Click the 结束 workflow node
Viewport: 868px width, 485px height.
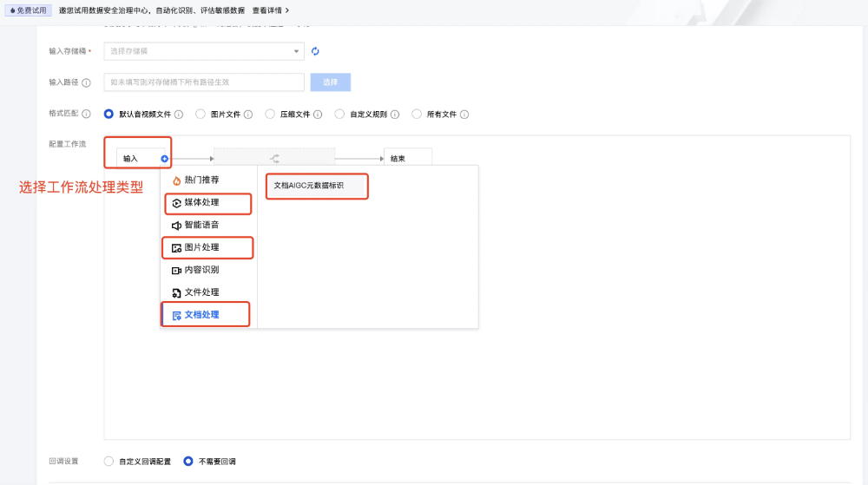[408, 158]
